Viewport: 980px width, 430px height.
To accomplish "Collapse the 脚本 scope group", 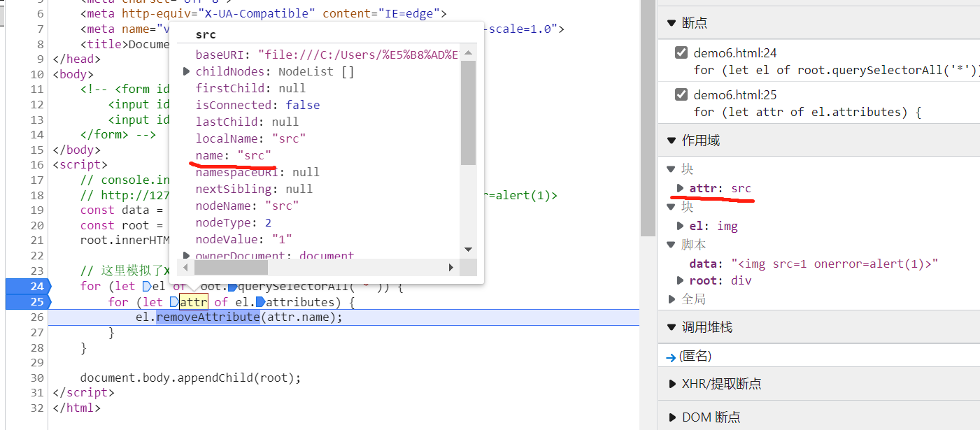I will coord(672,245).
